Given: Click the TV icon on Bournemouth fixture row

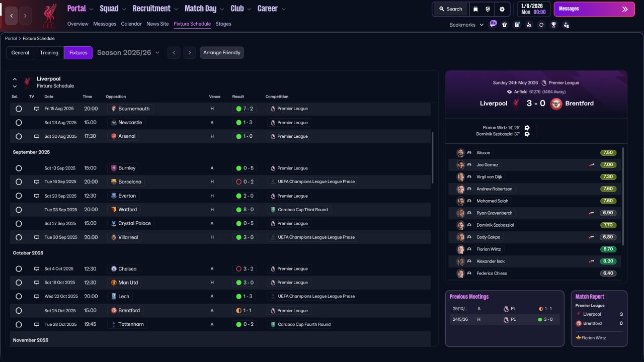Looking at the screenshot, I should click(37, 109).
